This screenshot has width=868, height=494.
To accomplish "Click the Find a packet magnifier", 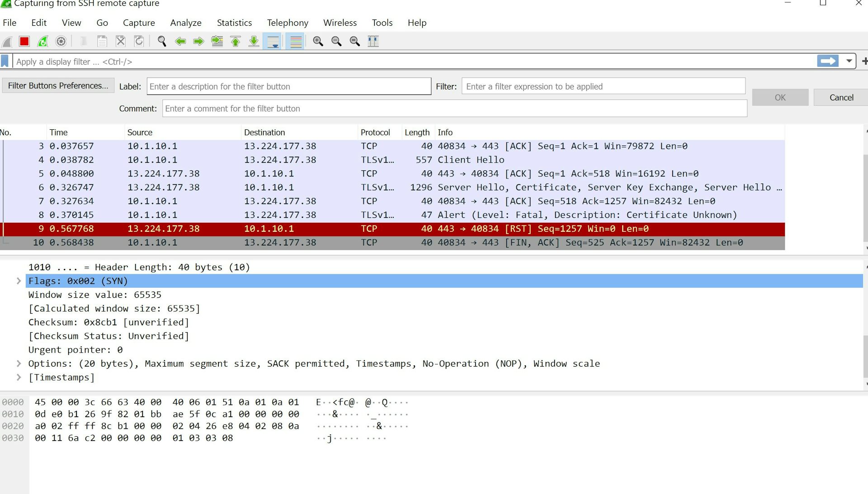I will (x=161, y=42).
